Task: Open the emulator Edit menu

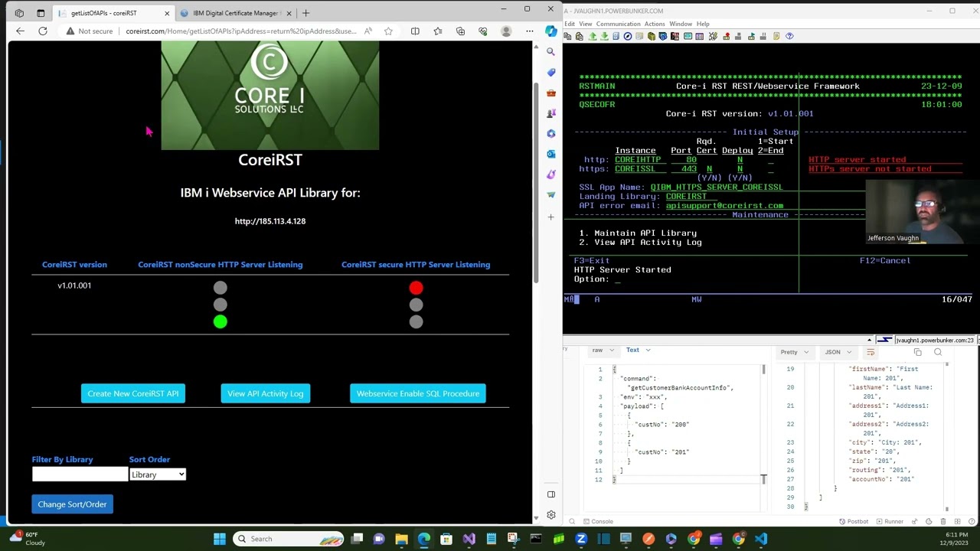Action: click(x=570, y=24)
